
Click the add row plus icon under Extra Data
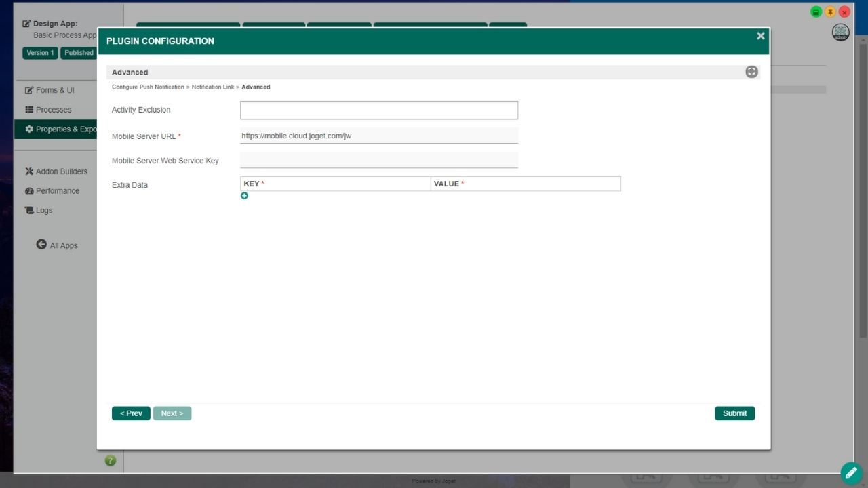[244, 196]
